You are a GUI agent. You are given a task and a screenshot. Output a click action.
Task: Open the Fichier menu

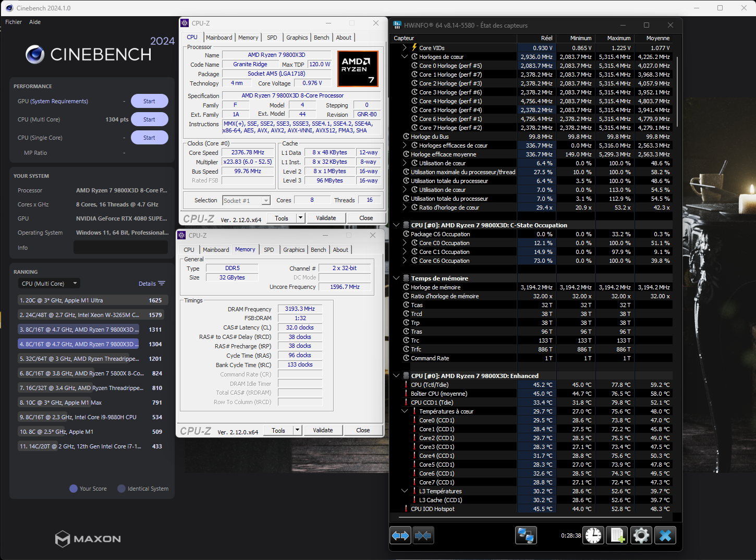coord(14,22)
